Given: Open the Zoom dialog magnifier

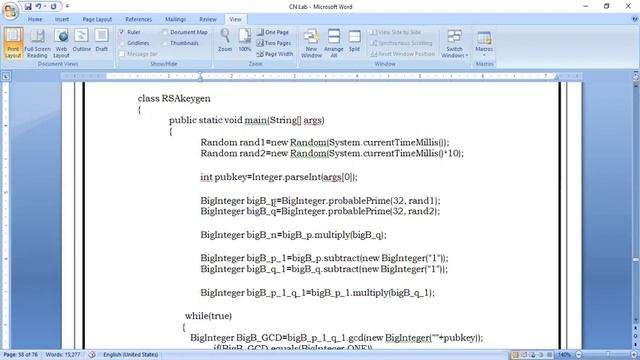Looking at the screenshot, I should pos(225,40).
